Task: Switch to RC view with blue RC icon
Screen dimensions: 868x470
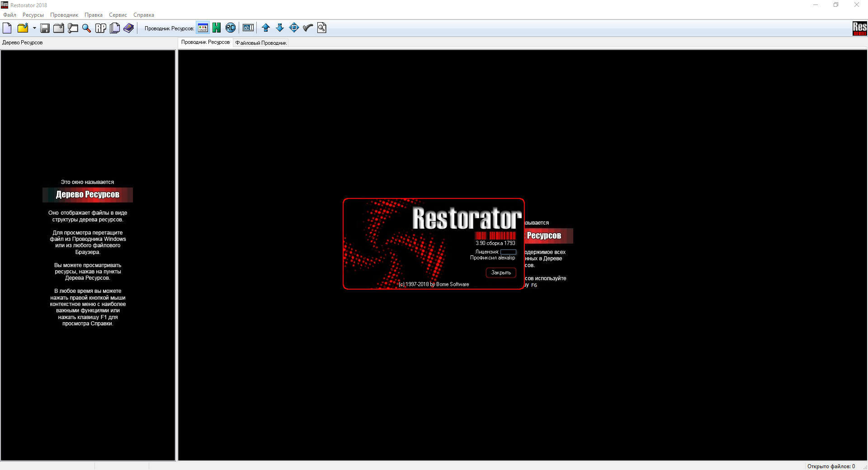Action: (x=231, y=28)
